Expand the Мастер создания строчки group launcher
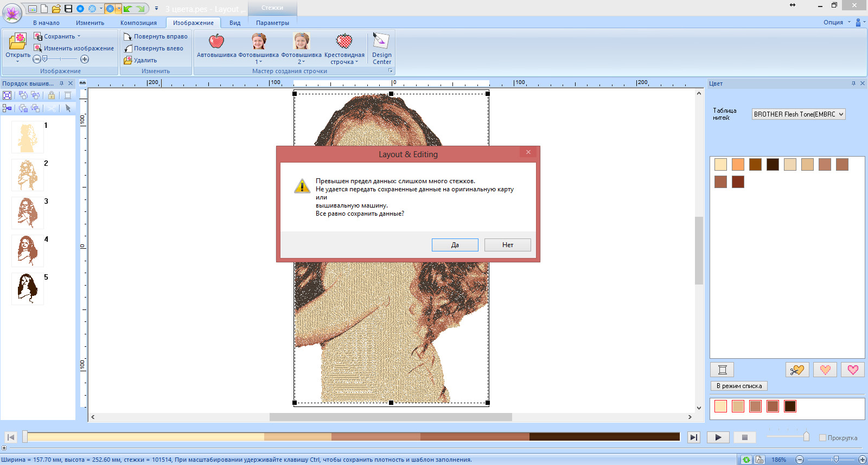The width and height of the screenshot is (868, 465). (390, 71)
